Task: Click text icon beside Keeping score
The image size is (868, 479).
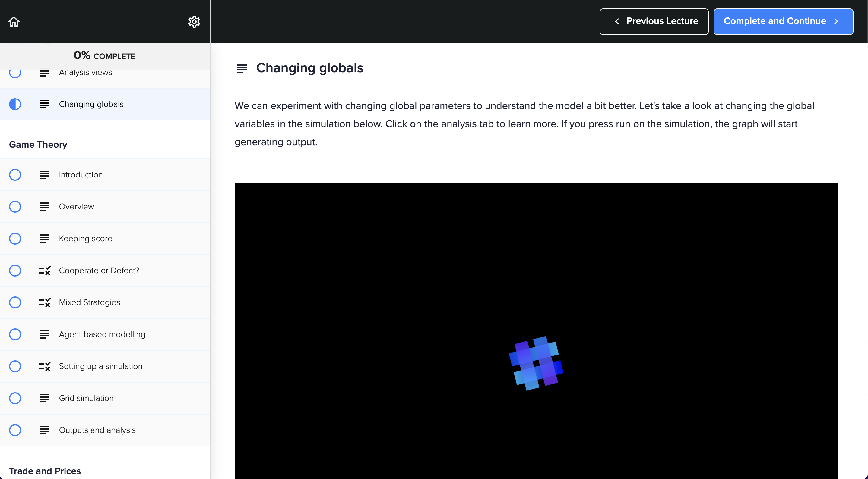Action: coord(44,239)
